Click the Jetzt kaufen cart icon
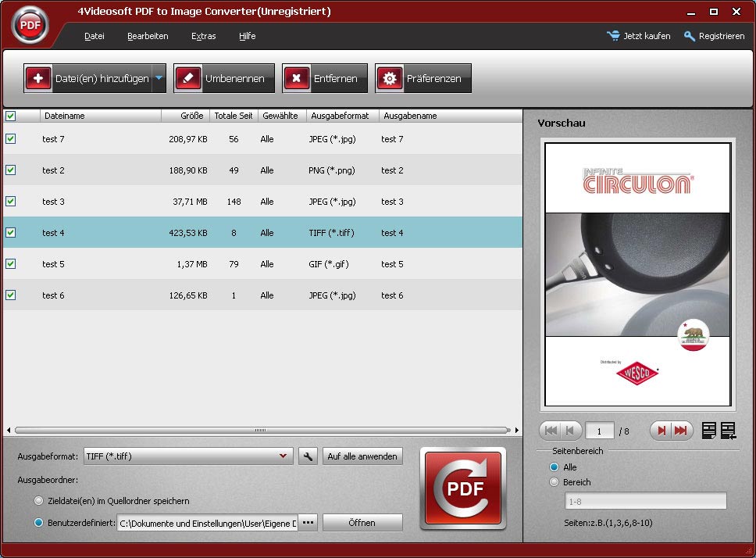Viewport: 756px width, 558px height. point(614,36)
